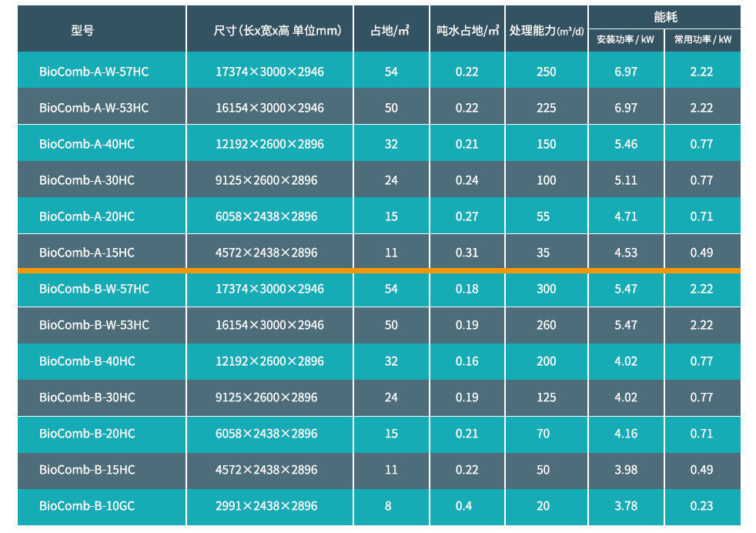Click the 吨水占地/㎡ column header
This screenshot has height=533, width=756.
[x=467, y=31]
